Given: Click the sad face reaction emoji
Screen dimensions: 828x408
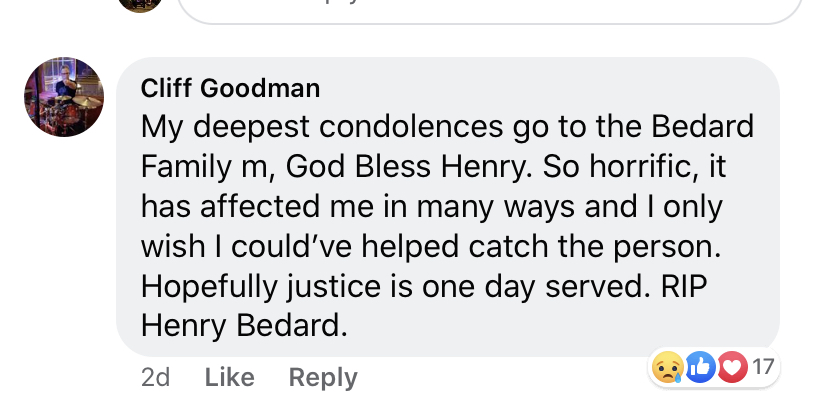Looking at the screenshot, I should point(666,369).
